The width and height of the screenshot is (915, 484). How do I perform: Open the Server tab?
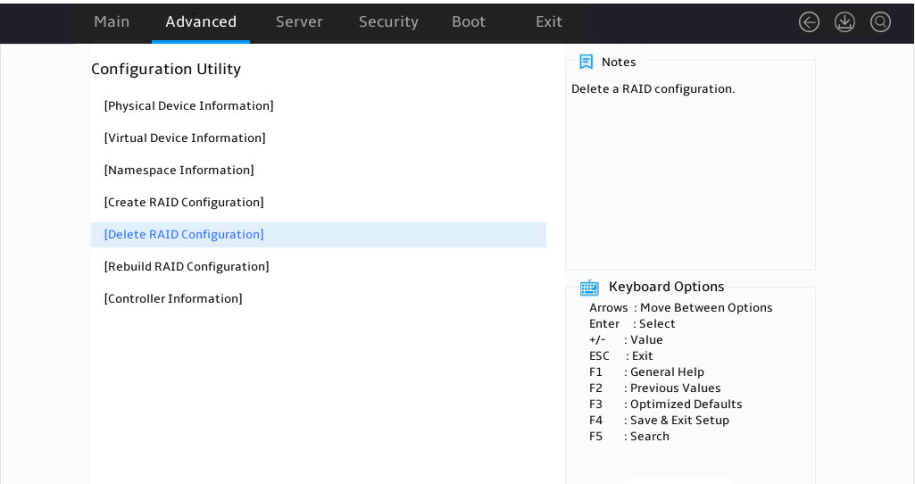(x=299, y=22)
